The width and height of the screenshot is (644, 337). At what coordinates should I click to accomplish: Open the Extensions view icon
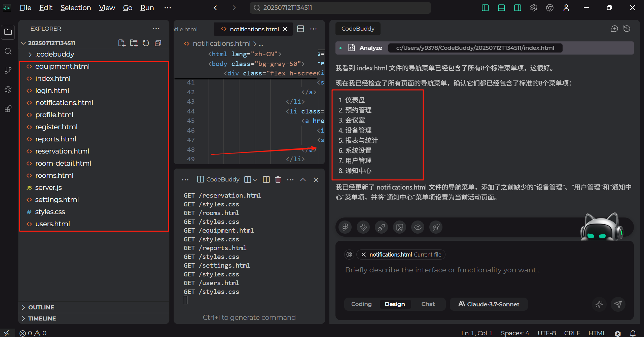pyautogui.click(x=8, y=109)
